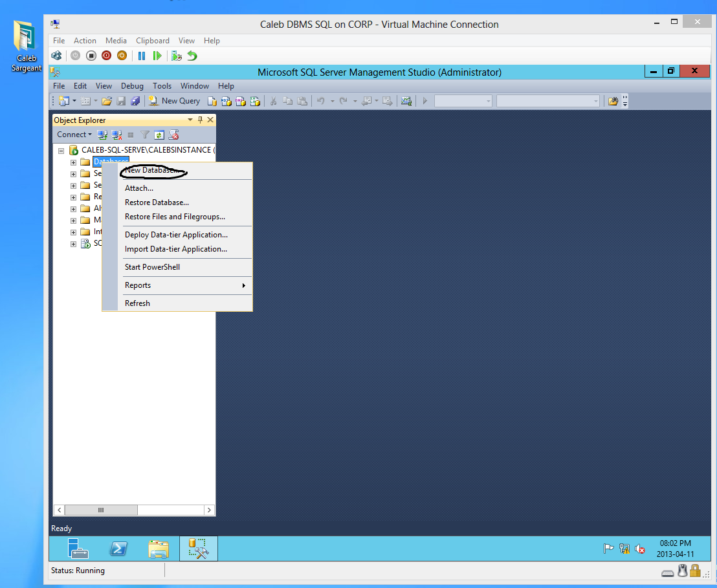The image size is (717, 588).
Task: Select Restore Files and Filegroups...
Action: pos(185,217)
